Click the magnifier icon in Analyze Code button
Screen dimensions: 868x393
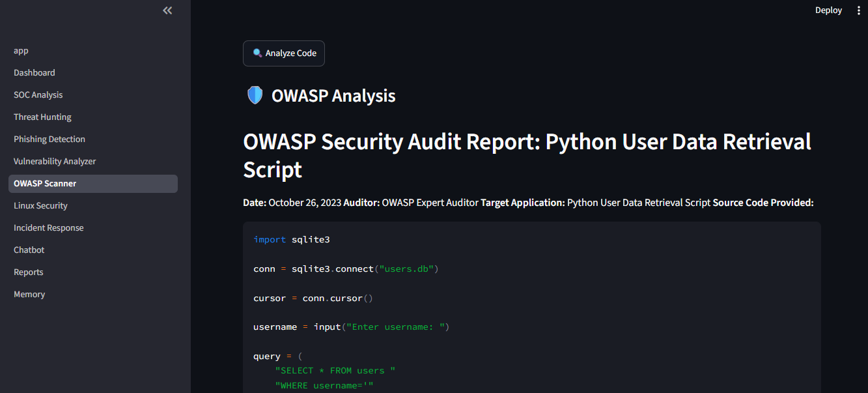[257, 53]
